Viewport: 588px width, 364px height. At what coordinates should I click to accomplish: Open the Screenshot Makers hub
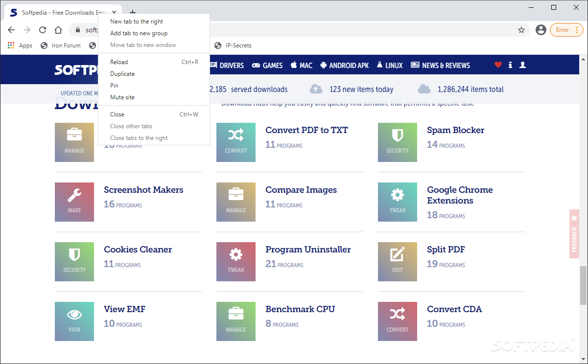(143, 190)
